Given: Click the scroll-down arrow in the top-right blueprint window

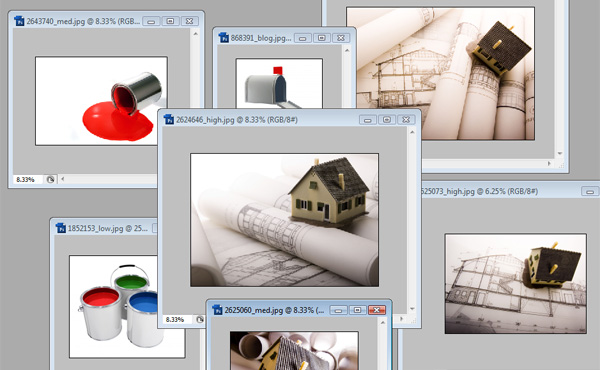Looking at the screenshot, I should point(560,153).
